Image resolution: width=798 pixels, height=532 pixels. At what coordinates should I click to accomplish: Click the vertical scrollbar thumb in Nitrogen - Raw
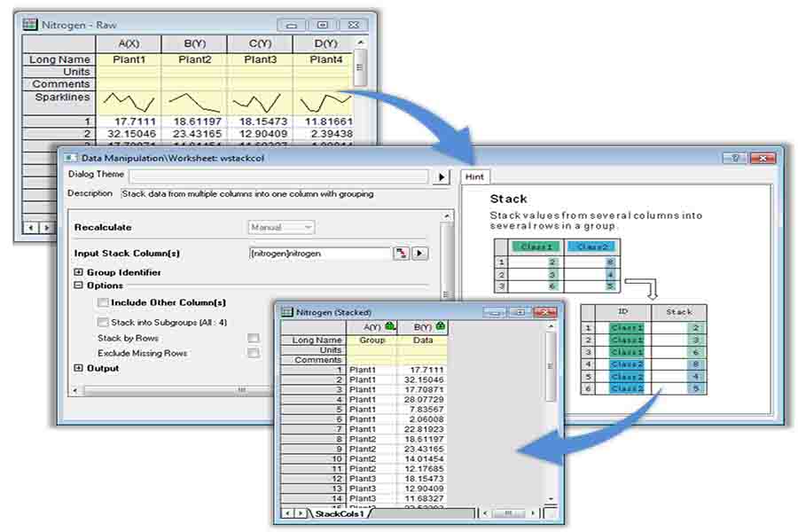360,67
